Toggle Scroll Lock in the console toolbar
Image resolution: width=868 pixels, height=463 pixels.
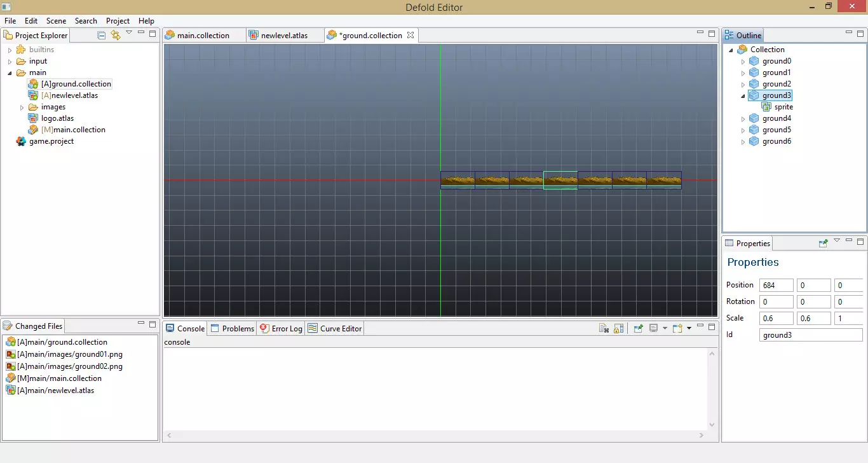tap(618, 328)
